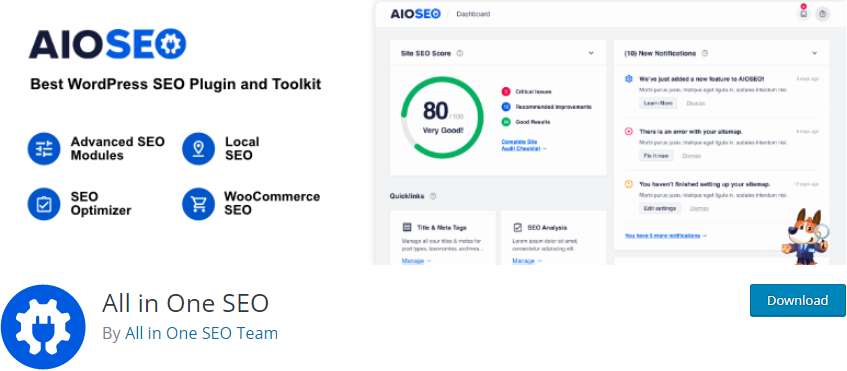Click the gear icon on new feature notification
The width and height of the screenshot is (847, 371).
pos(628,79)
